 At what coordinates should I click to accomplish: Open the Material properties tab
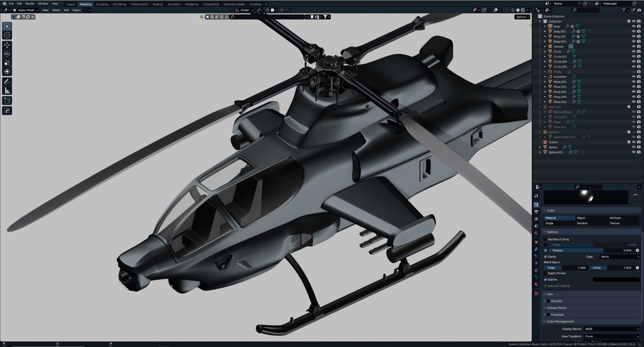tap(536, 284)
